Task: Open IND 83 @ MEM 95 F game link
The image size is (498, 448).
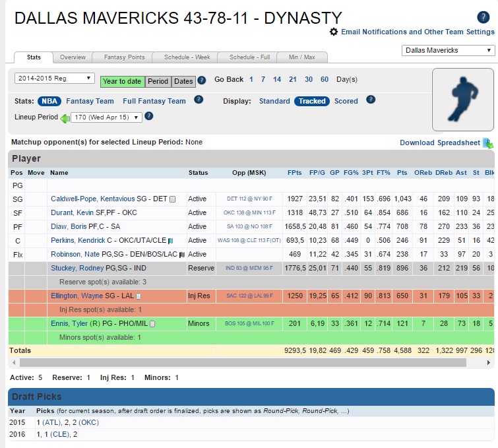Action: click(x=249, y=268)
